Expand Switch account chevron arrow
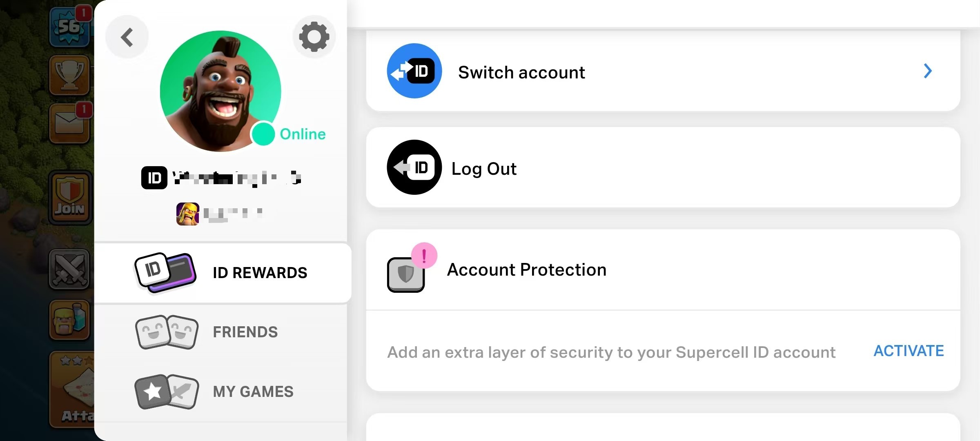The width and height of the screenshot is (980, 441). click(x=928, y=71)
